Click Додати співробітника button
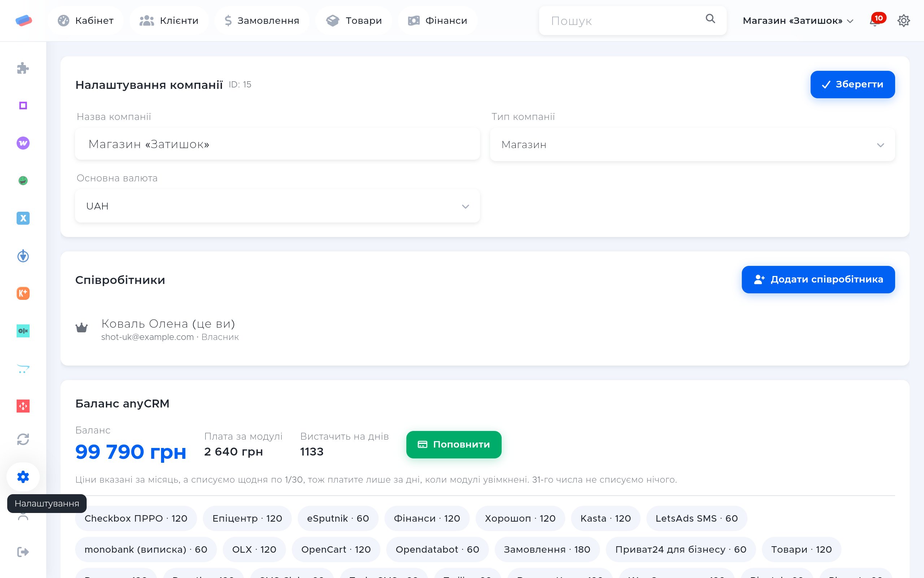 pyautogui.click(x=818, y=280)
